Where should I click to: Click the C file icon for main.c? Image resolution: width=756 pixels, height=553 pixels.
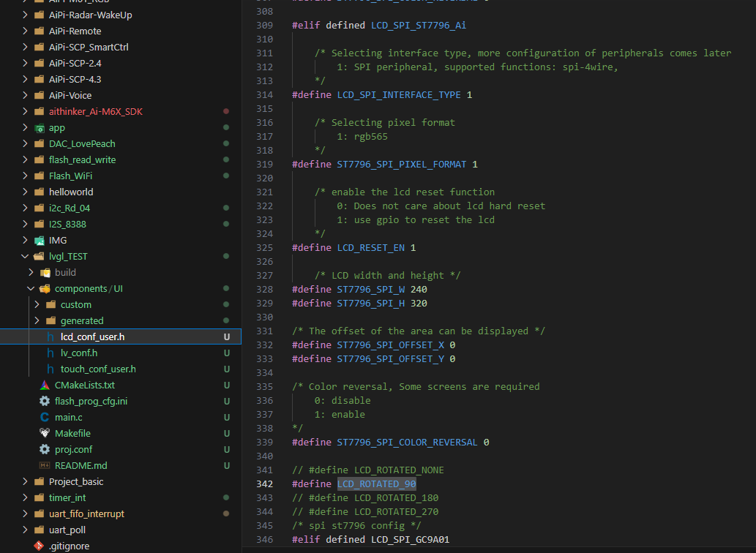coord(45,417)
